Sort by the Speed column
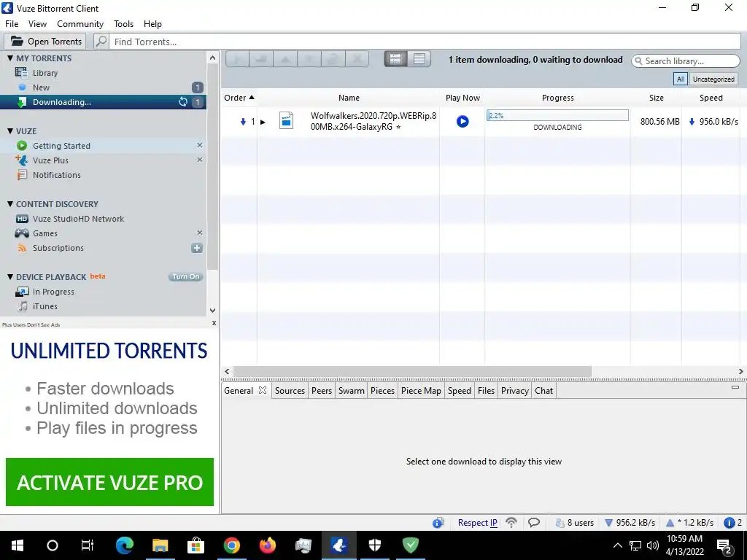Image resolution: width=747 pixels, height=560 pixels. click(711, 98)
